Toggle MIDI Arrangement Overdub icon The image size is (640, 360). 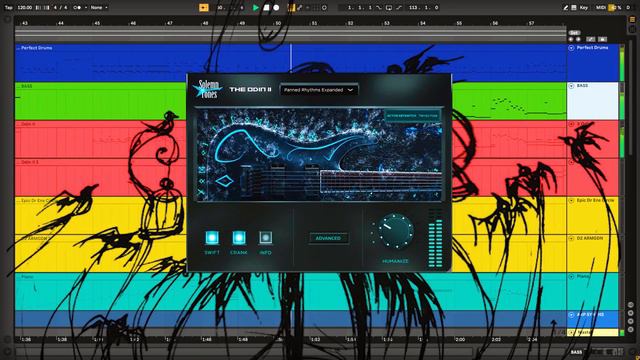(x=291, y=7)
